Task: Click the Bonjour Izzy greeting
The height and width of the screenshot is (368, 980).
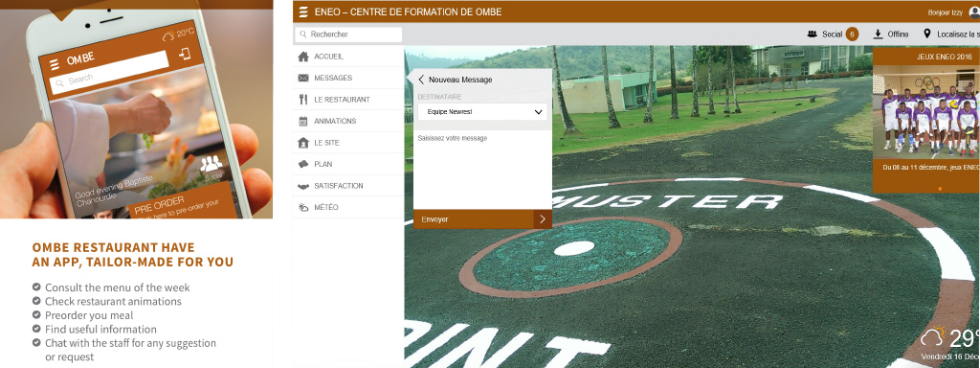Action: (945, 12)
